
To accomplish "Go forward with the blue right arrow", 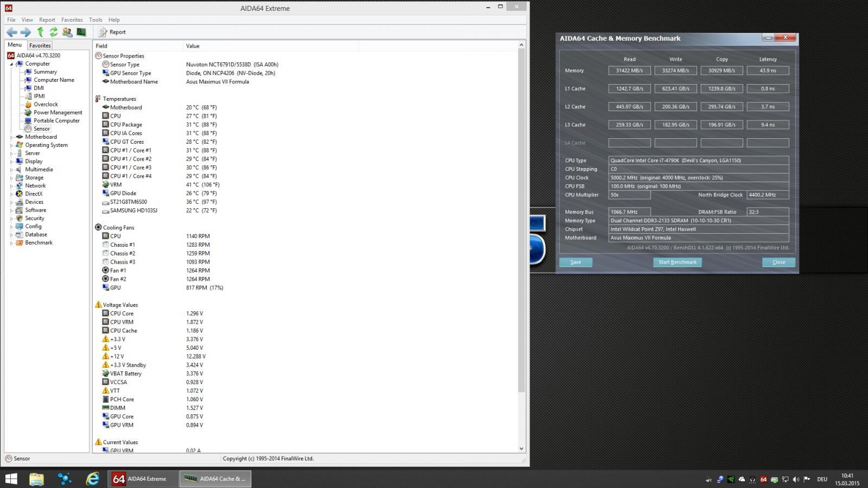I will coord(25,32).
